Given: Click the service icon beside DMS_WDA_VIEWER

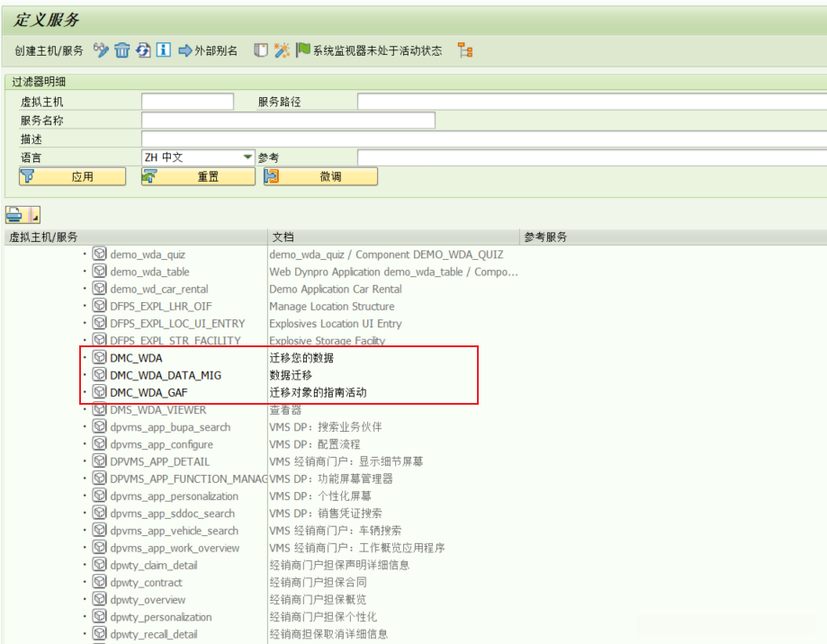Looking at the screenshot, I should [99, 409].
